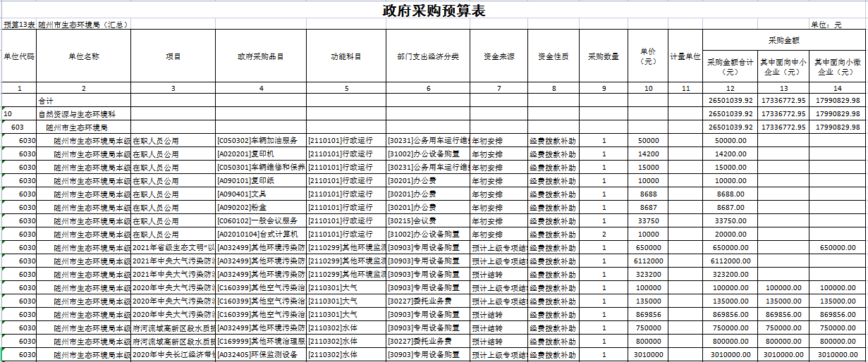Select the 资金性质 column header

click(554, 56)
